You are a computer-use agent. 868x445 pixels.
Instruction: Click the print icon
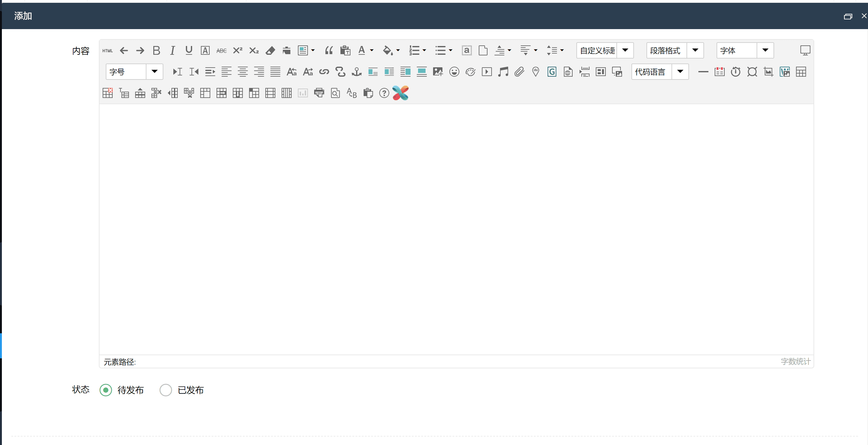[319, 93]
